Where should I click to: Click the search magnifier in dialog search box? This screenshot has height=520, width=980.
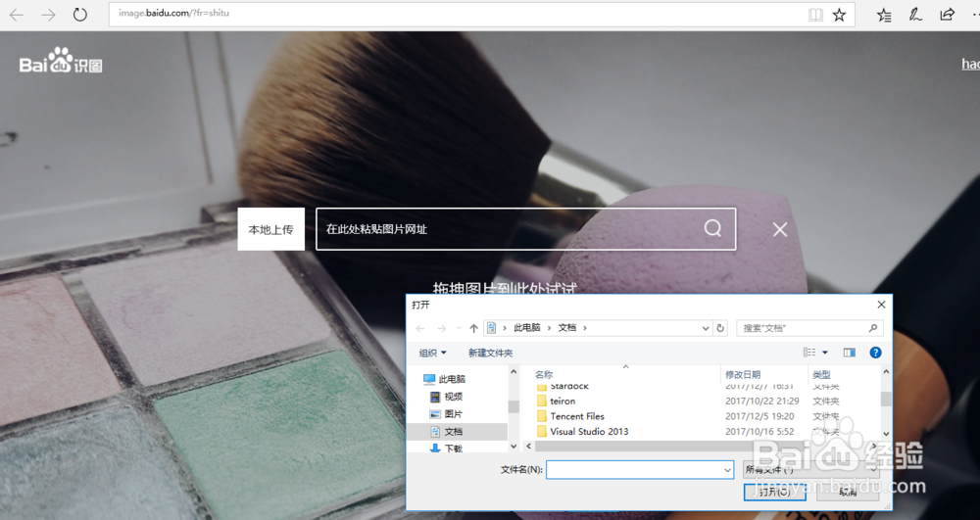[x=873, y=328]
